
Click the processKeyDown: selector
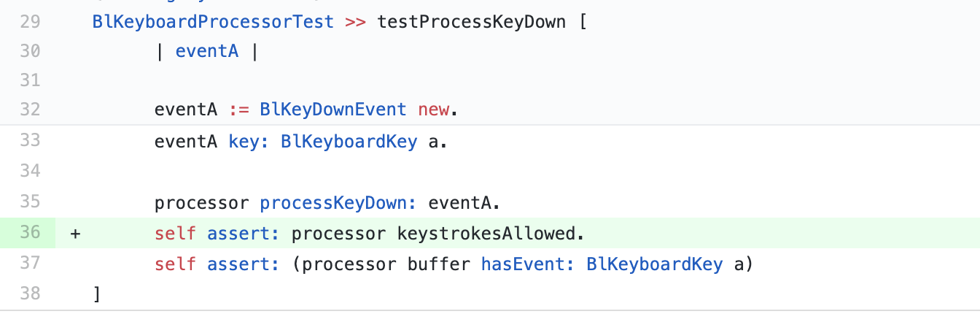click(x=338, y=201)
